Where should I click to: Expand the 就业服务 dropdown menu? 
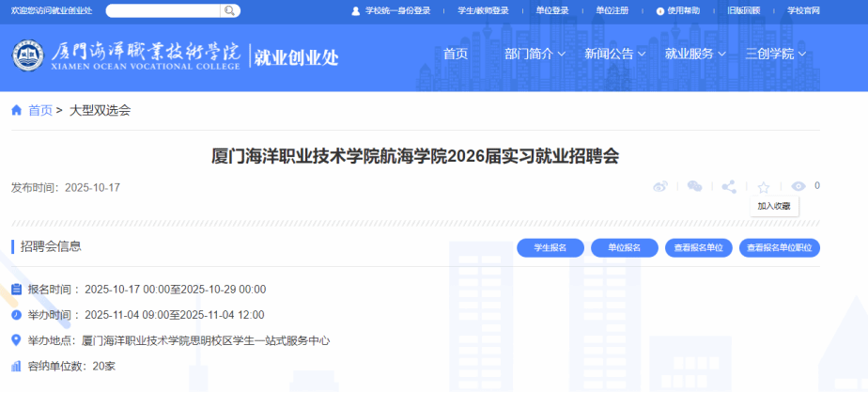[x=695, y=54]
